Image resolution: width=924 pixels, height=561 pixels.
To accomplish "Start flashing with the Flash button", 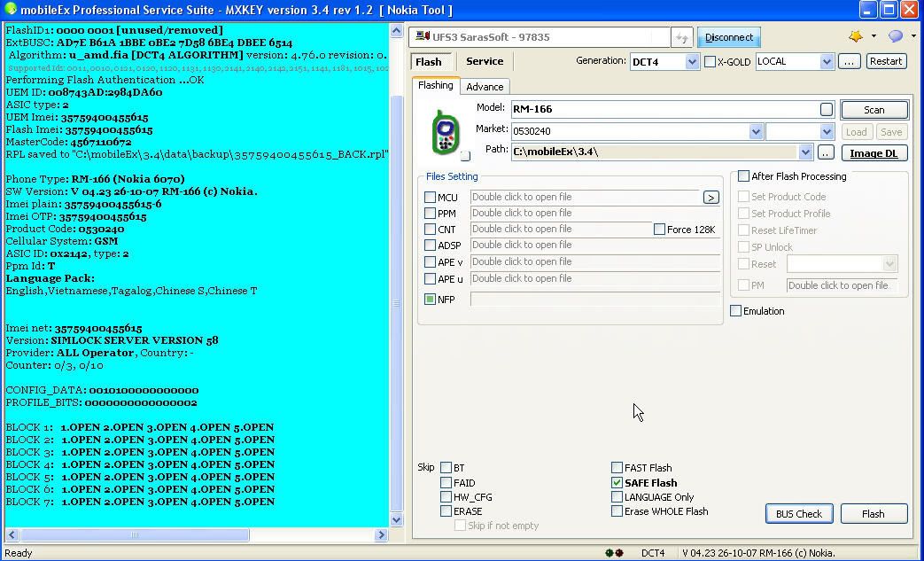I will coord(874,514).
